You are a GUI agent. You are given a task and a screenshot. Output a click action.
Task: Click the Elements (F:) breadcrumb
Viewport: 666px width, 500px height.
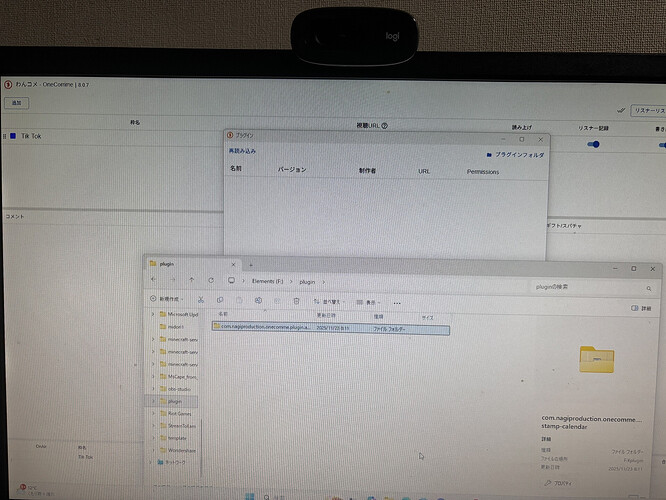tap(267, 281)
